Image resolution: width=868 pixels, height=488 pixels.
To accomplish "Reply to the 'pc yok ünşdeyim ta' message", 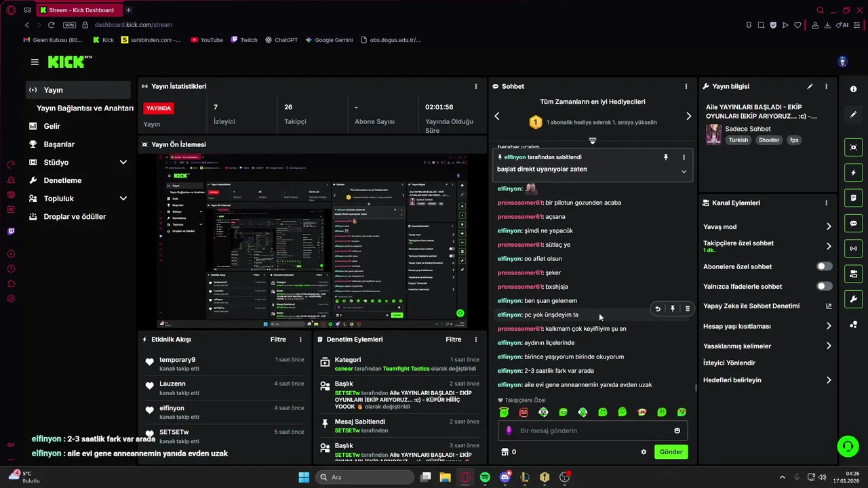I will coord(657,309).
